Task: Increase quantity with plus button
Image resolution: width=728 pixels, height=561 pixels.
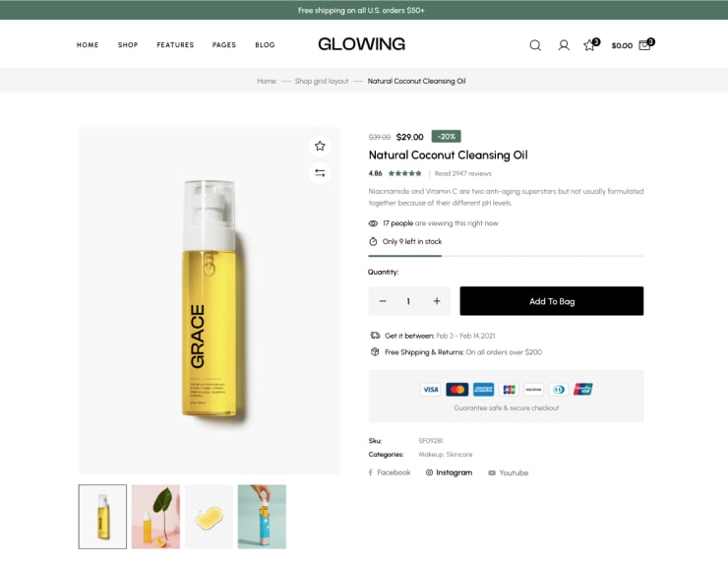Action: coord(437,301)
